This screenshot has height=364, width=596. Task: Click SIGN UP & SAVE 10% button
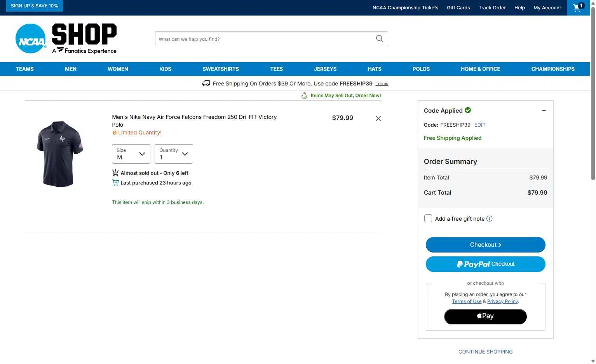click(x=34, y=6)
